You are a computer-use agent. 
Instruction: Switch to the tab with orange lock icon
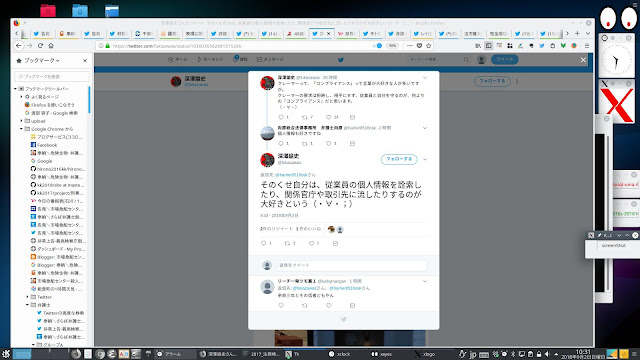67,33
